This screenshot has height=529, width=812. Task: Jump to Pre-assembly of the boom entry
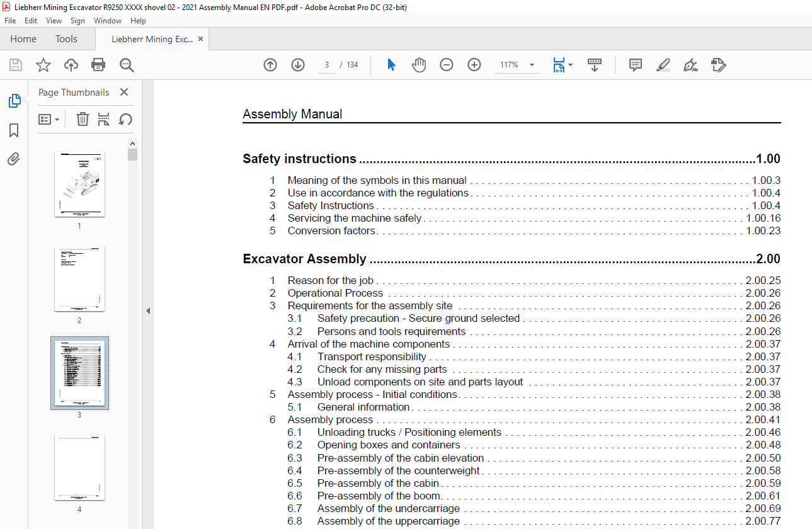tap(534, 496)
